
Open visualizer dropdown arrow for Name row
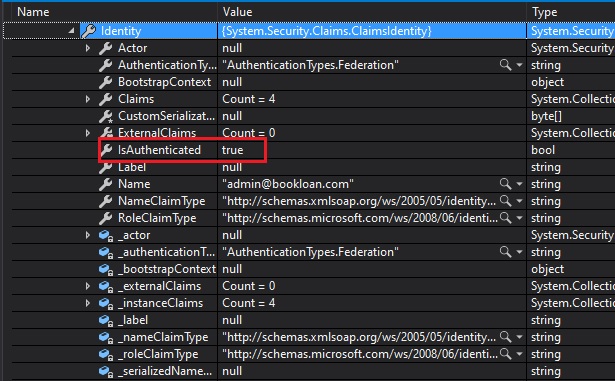pyautogui.click(x=519, y=184)
